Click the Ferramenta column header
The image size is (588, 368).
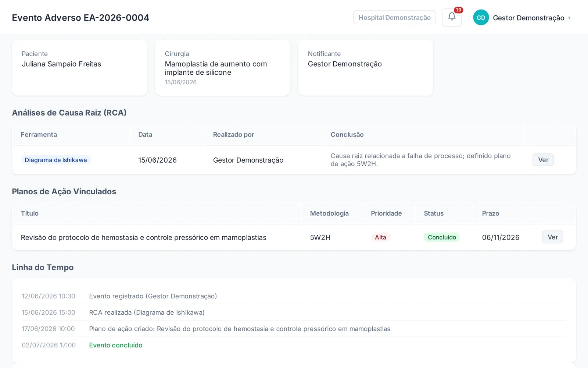[x=39, y=135]
